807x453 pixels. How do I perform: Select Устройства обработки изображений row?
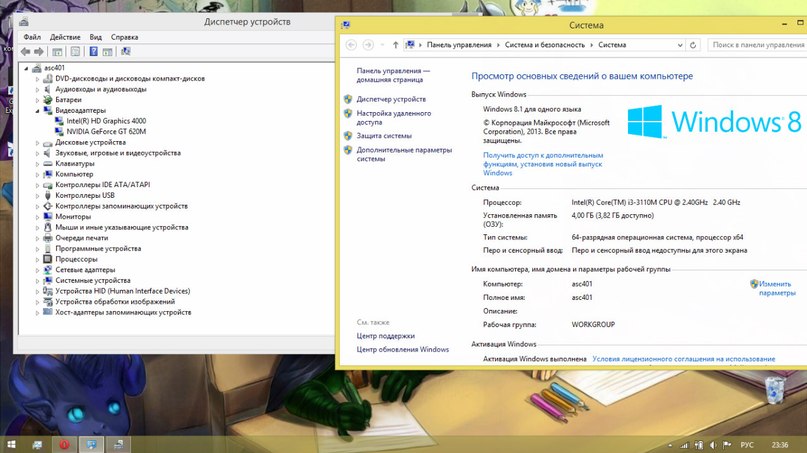click(115, 302)
